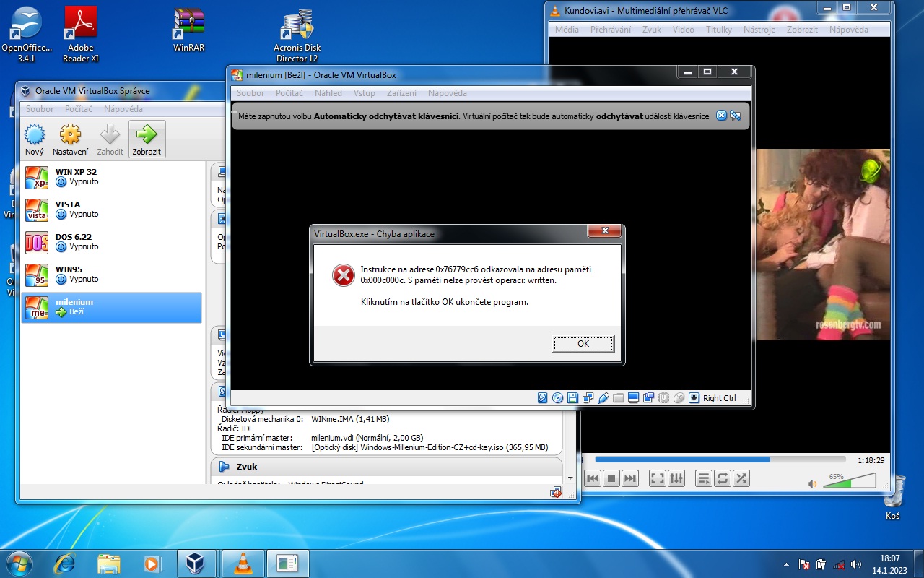
Task: Click VLC next track button
Action: tap(630, 478)
